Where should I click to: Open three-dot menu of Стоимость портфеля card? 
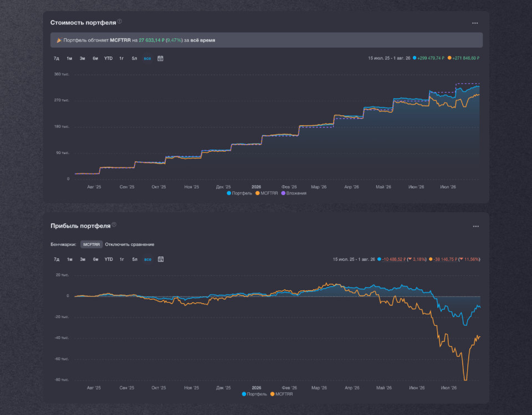coord(475,23)
